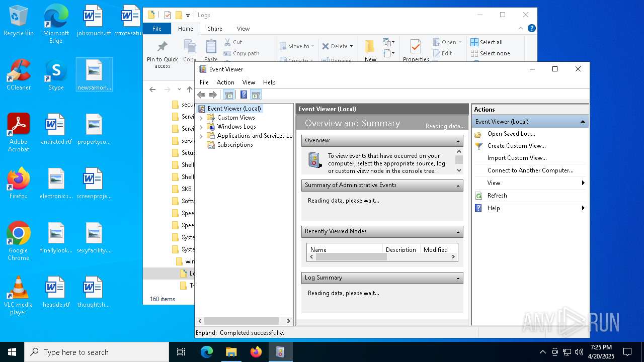This screenshot has height=362, width=644.
Task: Select Windows Logs tree node
Action: coord(236,127)
